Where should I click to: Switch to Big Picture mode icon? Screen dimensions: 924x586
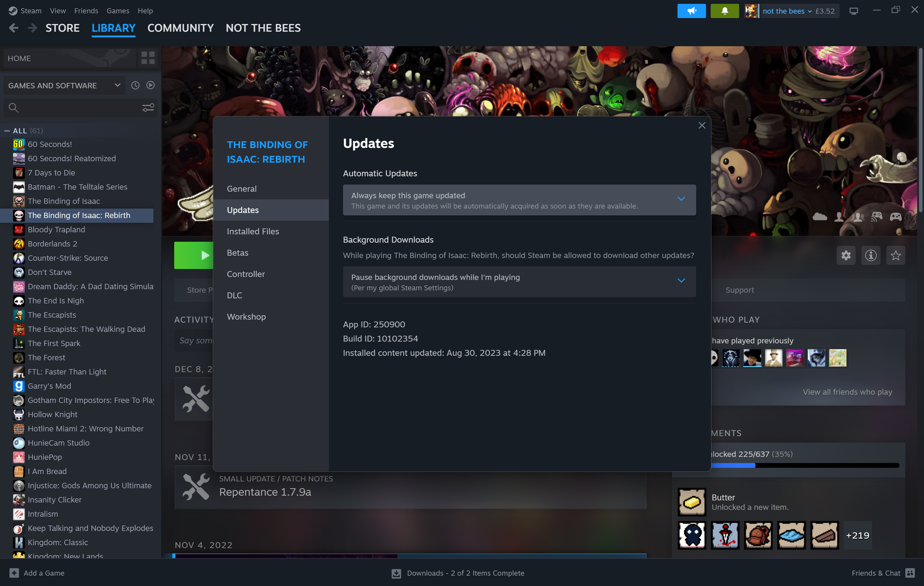click(x=853, y=11)
